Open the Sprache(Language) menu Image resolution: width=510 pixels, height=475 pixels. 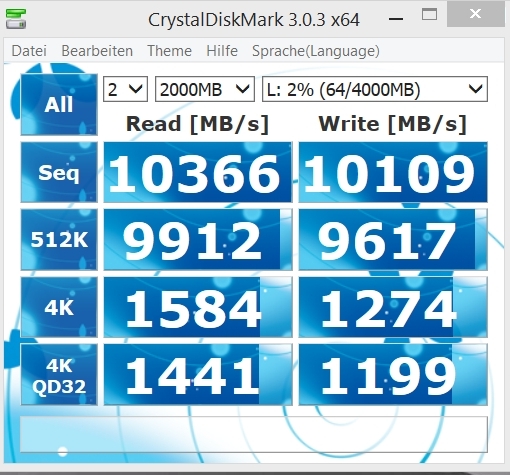316,51
